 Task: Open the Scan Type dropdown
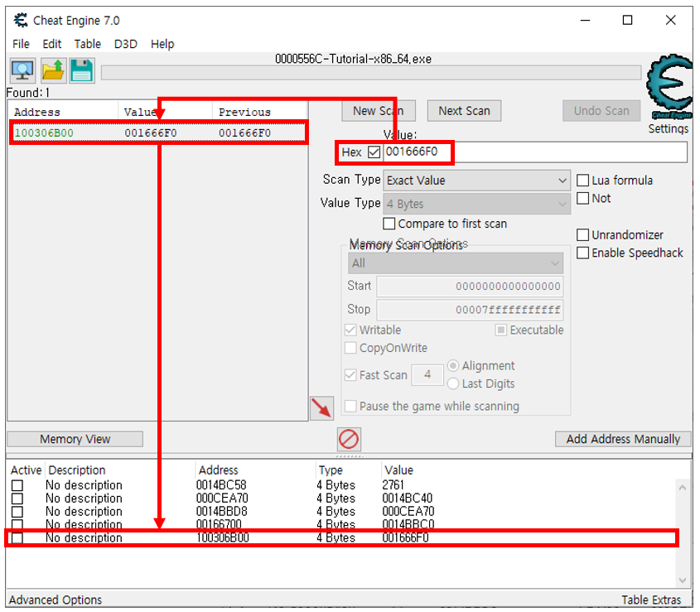476,181
